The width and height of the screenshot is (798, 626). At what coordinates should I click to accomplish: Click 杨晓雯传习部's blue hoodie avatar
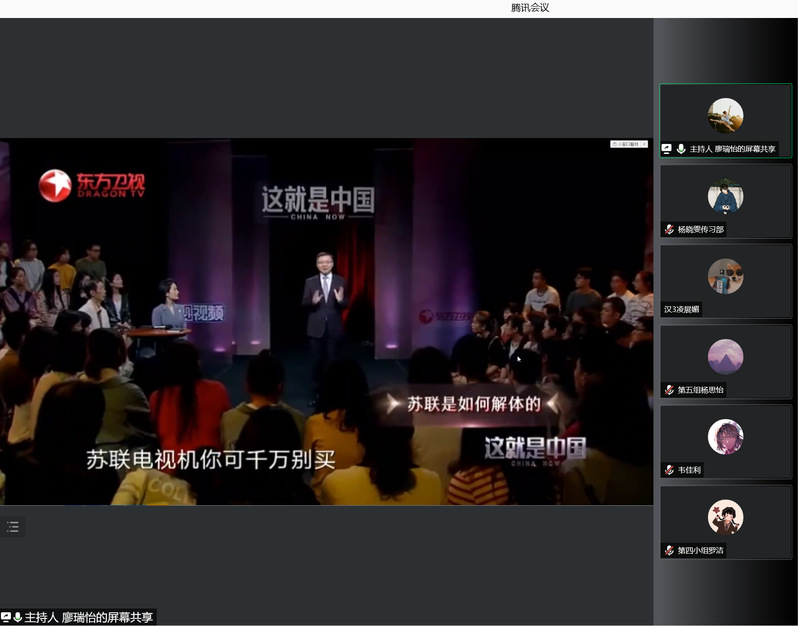point(725,196)
